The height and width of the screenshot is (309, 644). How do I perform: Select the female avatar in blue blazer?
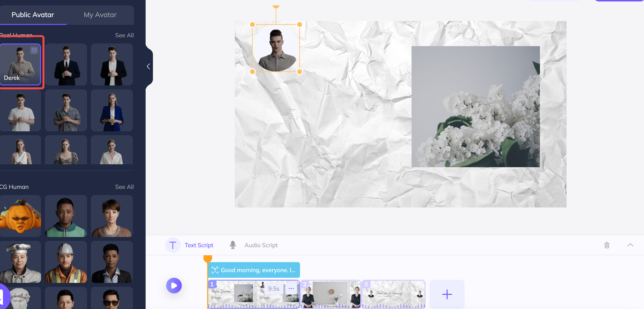(x=112, y=110)
